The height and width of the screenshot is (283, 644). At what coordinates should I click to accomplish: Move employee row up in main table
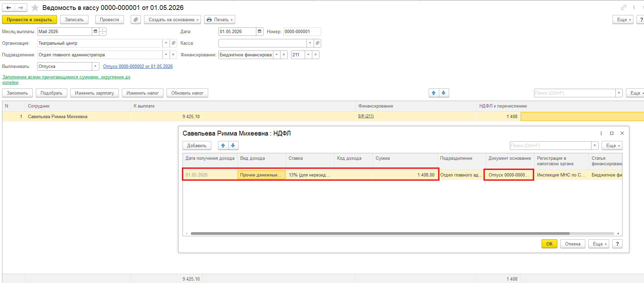[x=434, y=93]
